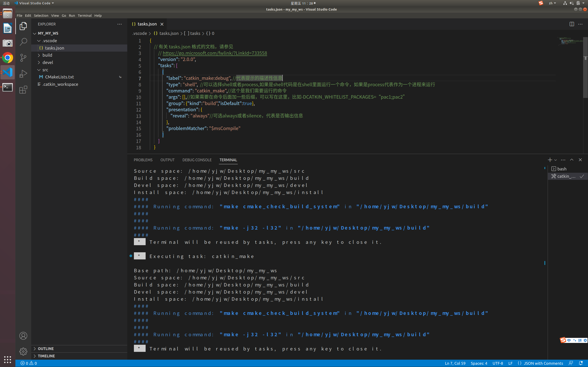Click the notifications bell in status bar
Screen dimensions: 588x367
581,363
